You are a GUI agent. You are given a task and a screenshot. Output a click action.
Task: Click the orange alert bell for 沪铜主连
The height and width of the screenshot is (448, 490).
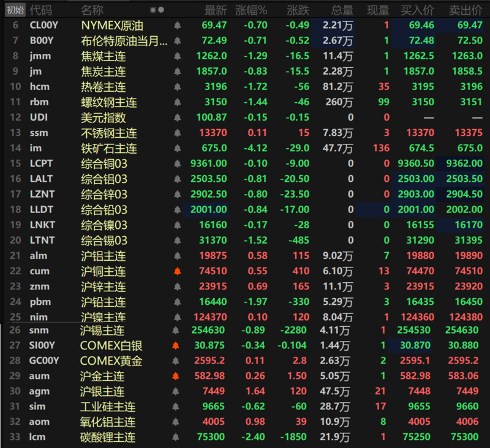click(x=177, y=271)
